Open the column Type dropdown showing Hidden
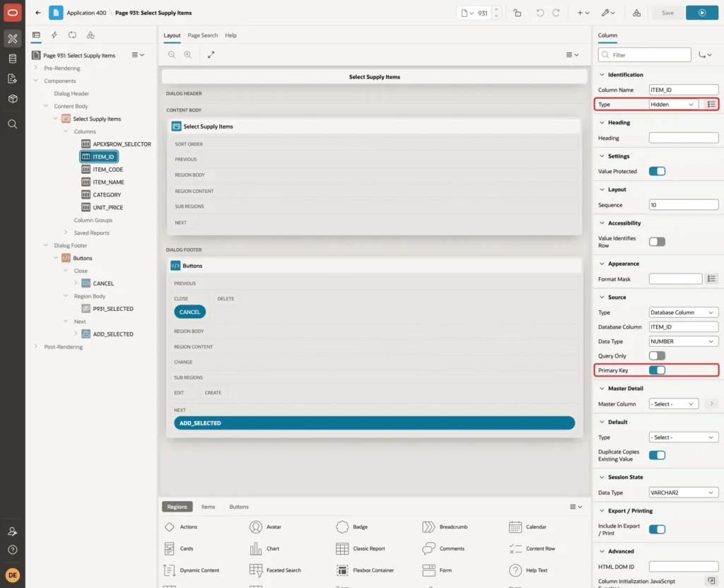Image resolution: width=724 pixels, height=588 pixels. point(673,105)
